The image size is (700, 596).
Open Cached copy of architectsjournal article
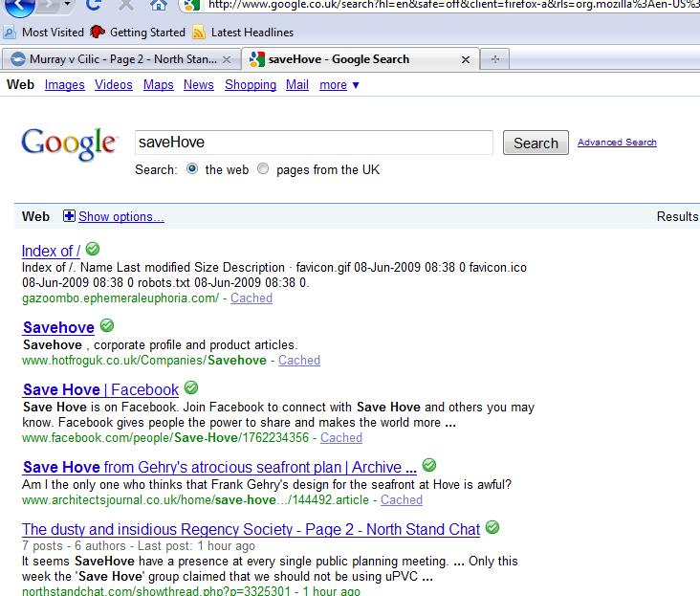pos(402,499)
